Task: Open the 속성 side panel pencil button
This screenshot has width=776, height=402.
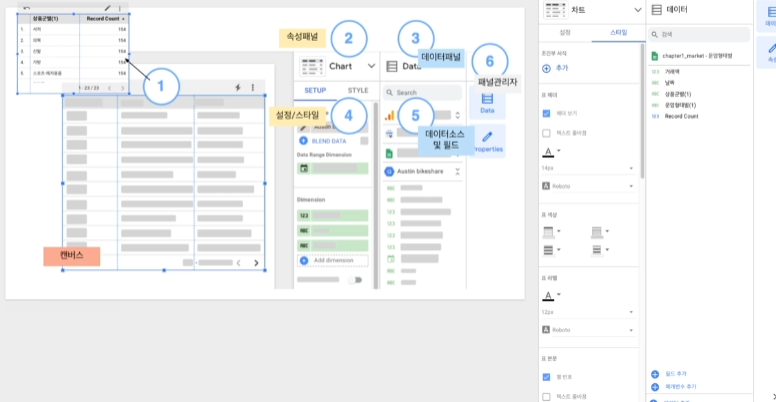Action: 770,52
